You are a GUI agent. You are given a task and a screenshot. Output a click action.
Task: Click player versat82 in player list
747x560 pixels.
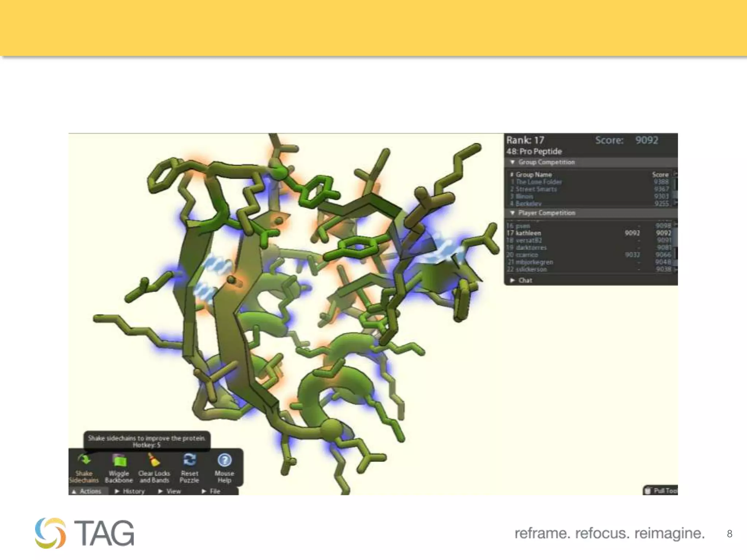[x=529, y=240]
